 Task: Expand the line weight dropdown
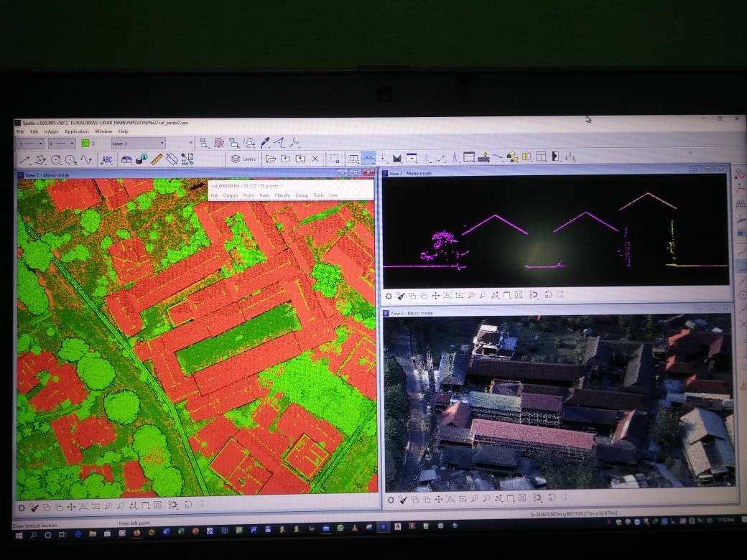click(x=62, y=144)
